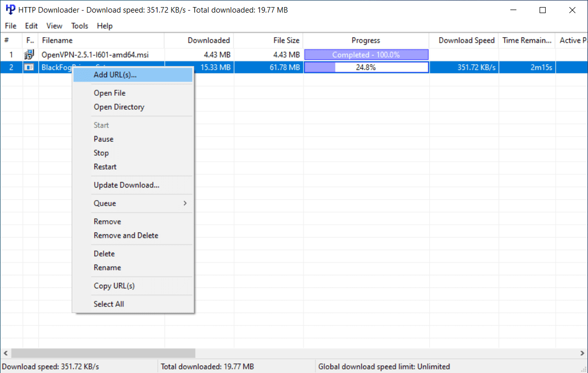The height and width of the screenshot is (373, 588).
Task: Select Open Directory in context menu
Action: tap(133, 107)
